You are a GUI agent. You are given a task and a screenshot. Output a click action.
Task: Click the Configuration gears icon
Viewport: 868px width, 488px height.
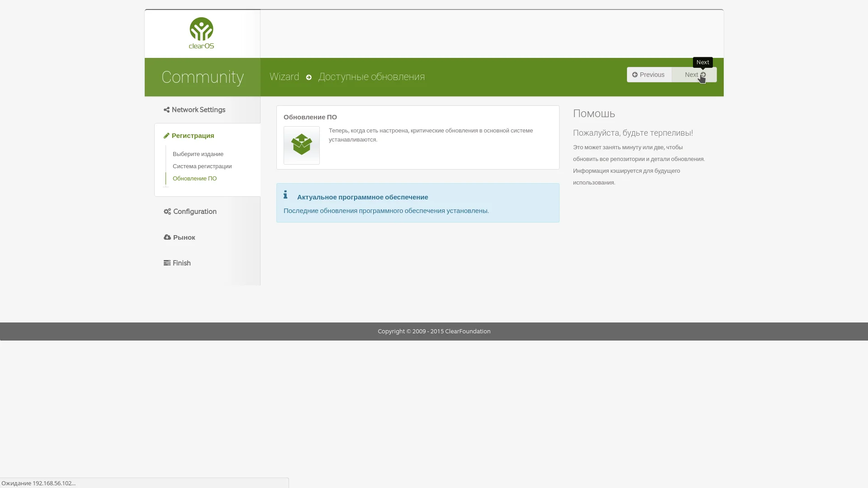pos(167,212)
